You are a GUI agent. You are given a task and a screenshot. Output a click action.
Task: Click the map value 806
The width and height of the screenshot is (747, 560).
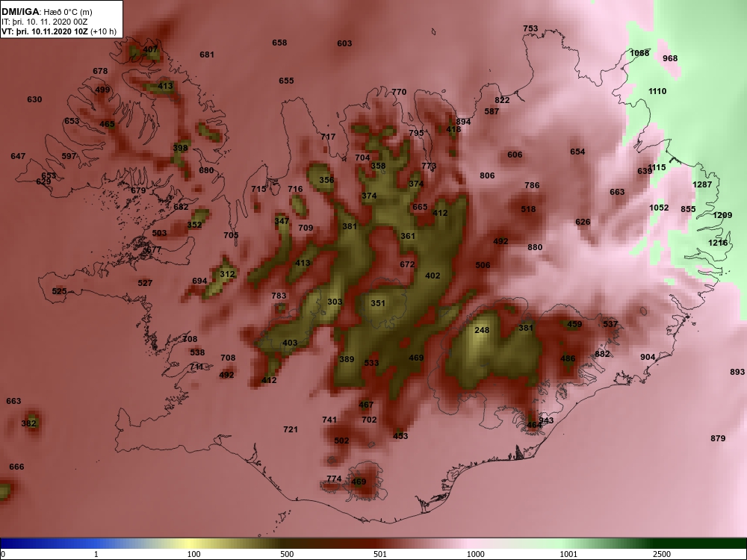point(487,175)
